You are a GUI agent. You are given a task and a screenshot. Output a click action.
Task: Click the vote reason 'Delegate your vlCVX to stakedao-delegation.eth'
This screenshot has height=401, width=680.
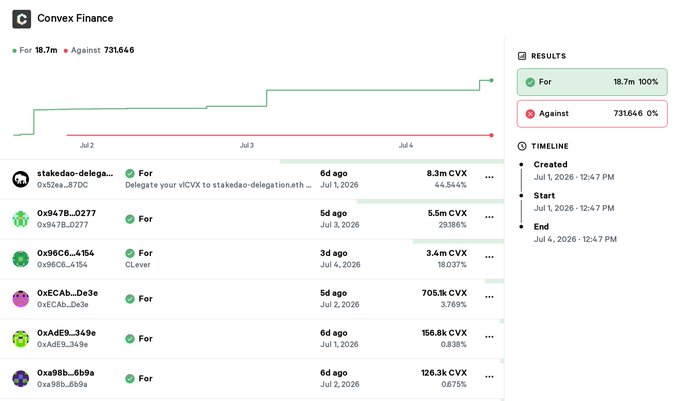[218, 185]
